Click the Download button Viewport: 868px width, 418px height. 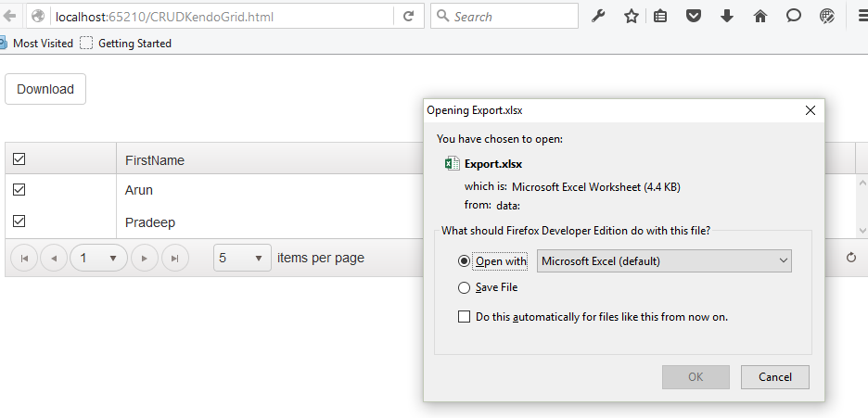(45, 89)
